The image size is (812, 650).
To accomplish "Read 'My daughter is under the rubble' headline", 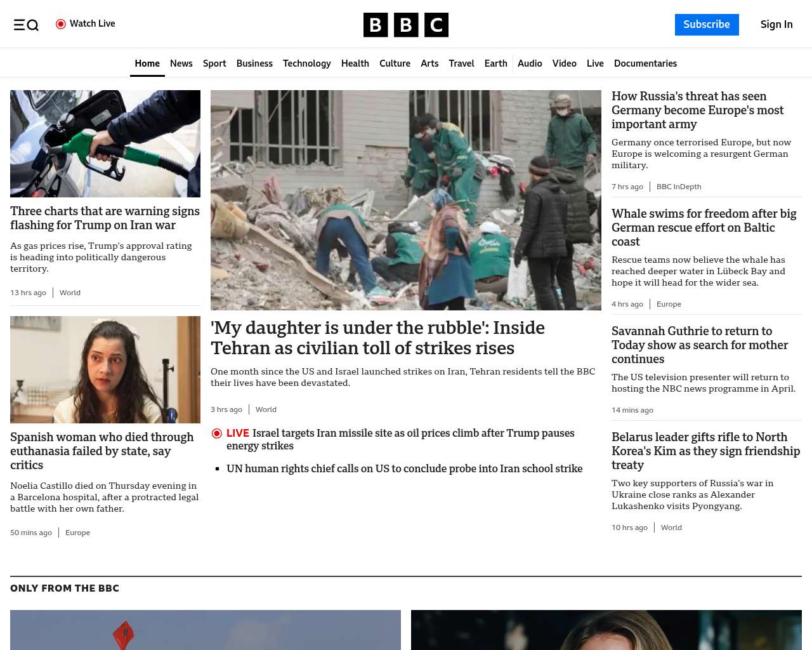I will (377, 338).
